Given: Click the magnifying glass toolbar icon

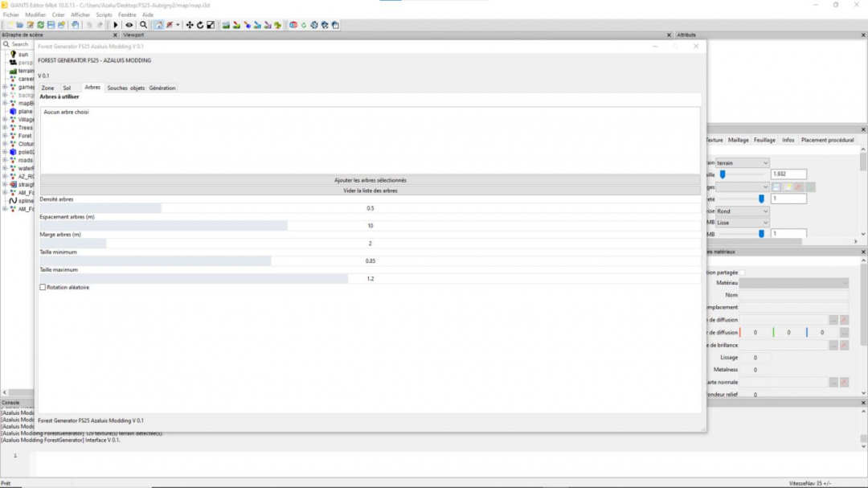Looking at the screenshot, I should tap(143, 25).
